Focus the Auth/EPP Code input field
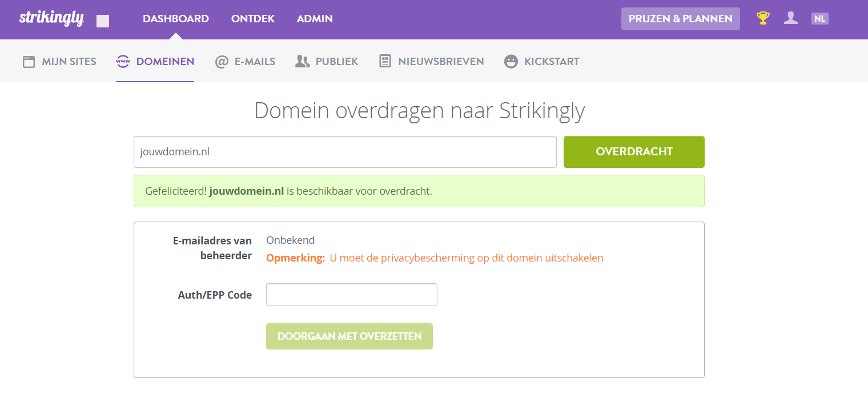 click(x=352, y=295)
